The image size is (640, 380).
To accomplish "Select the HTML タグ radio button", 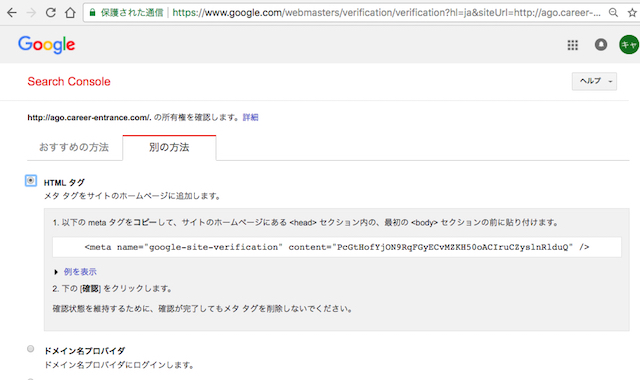I will (31, 181).
